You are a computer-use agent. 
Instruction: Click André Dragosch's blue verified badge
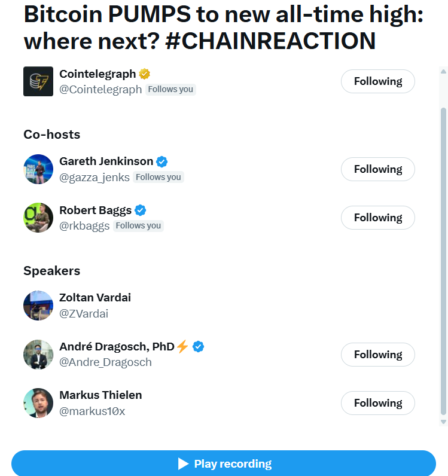[x=199, y=346]
